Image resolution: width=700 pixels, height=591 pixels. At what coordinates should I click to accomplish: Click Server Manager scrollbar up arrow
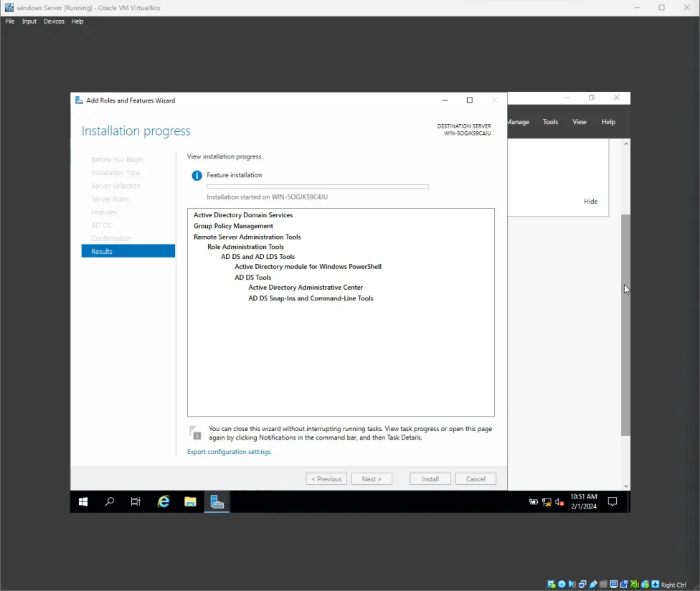626,143
